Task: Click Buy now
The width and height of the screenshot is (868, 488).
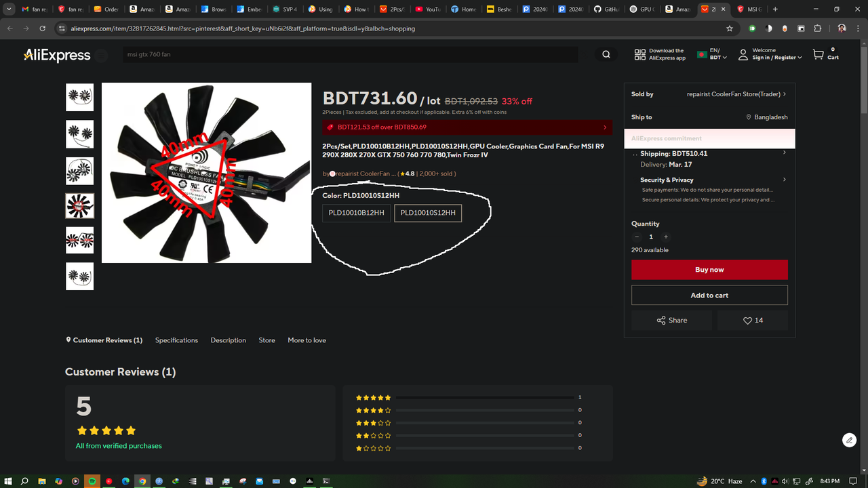Action: 709,270
